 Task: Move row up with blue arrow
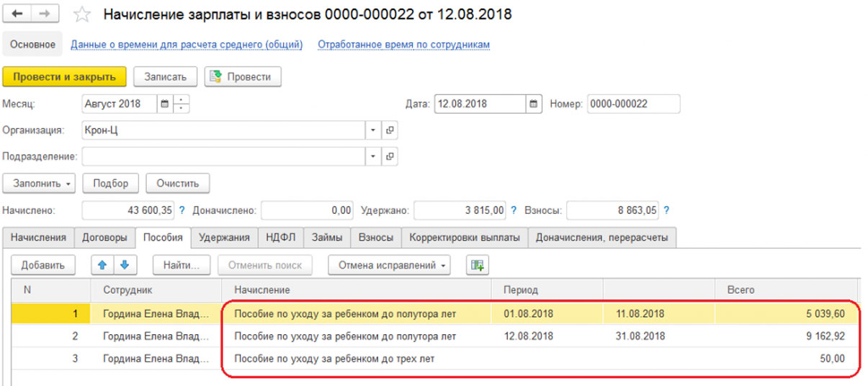pyautogui.click(x=102, y=265)
